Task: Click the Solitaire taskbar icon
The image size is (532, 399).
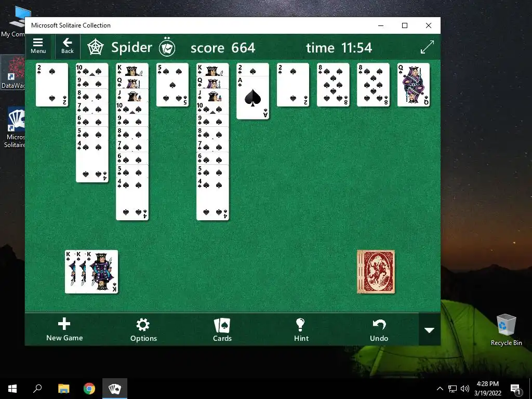Action: [115, 389]
